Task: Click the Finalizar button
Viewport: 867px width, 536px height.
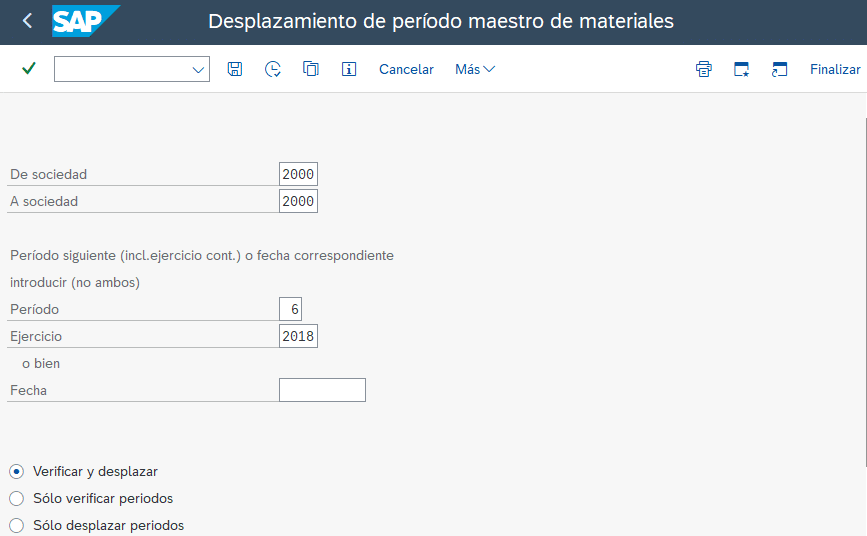Action: 835,69
